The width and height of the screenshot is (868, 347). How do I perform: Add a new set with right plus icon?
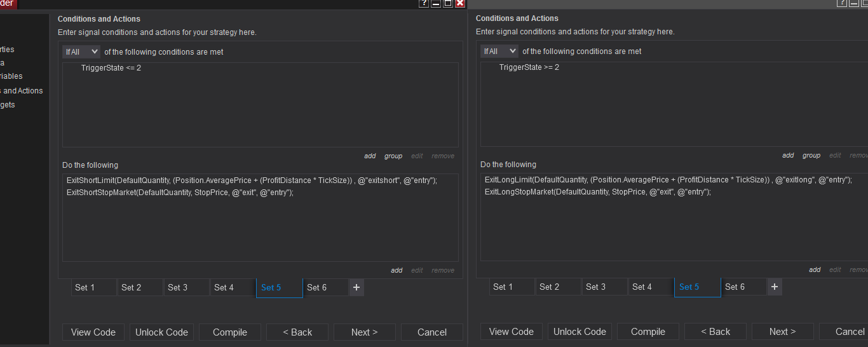tap(775, 287)
